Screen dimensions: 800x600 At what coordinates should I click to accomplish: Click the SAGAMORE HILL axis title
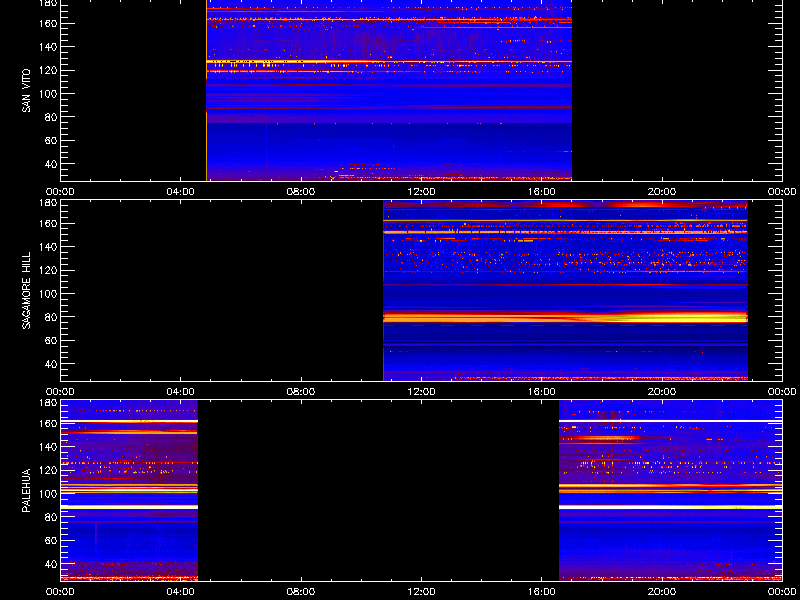point(26,290)
